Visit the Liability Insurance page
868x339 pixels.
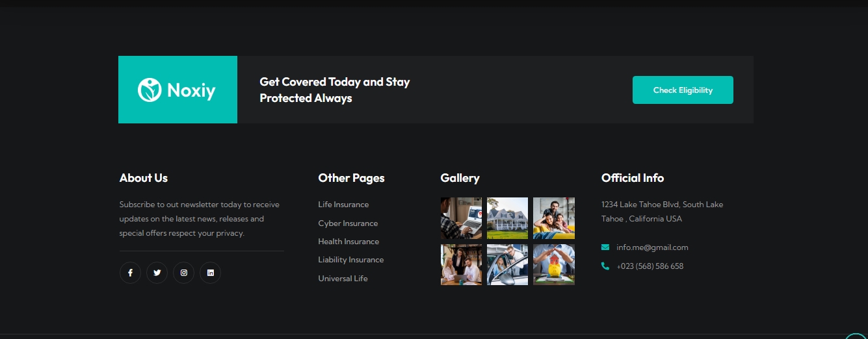[x=351, y=260]
